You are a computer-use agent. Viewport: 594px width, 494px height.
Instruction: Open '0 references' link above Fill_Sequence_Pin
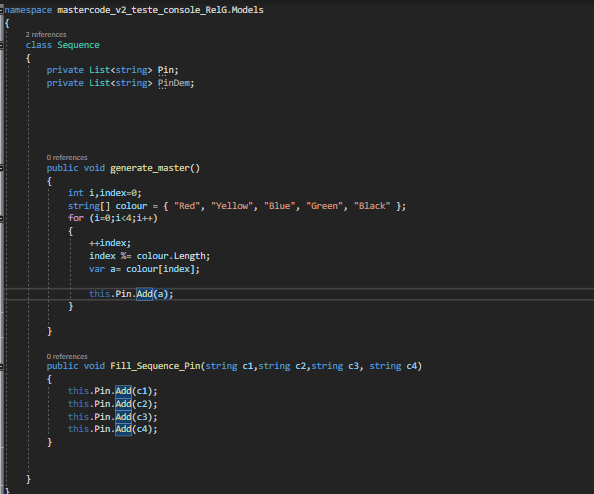click(67, 356)
